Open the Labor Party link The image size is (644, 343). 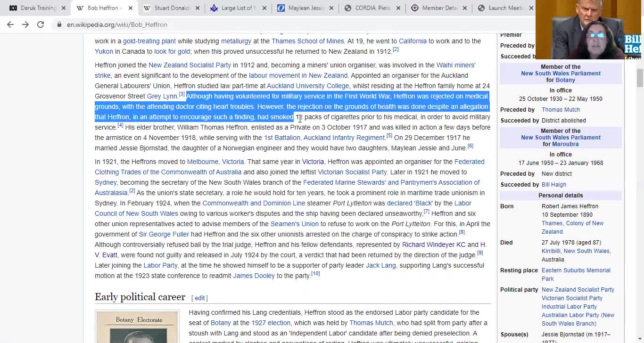(x=160, y=265)
